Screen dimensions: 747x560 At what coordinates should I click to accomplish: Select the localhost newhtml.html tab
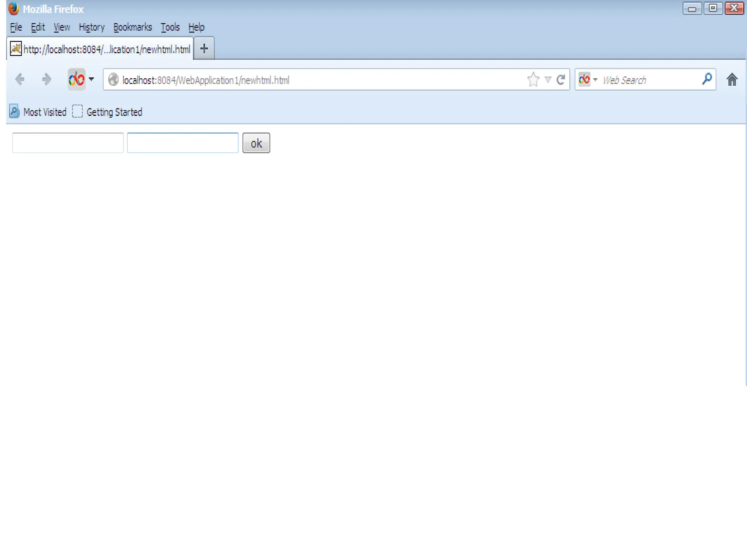[x=100, y=49]
